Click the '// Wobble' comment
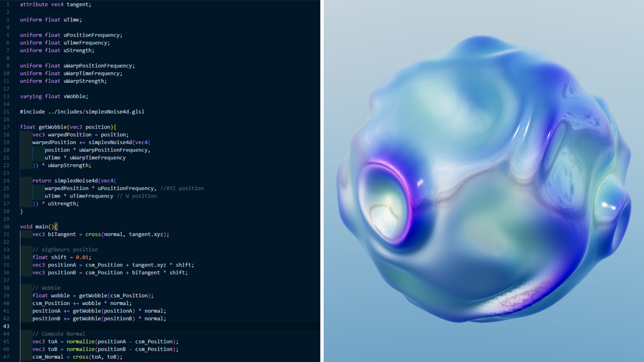The width and height of the screenshot is (644, 362). point(46,288)
